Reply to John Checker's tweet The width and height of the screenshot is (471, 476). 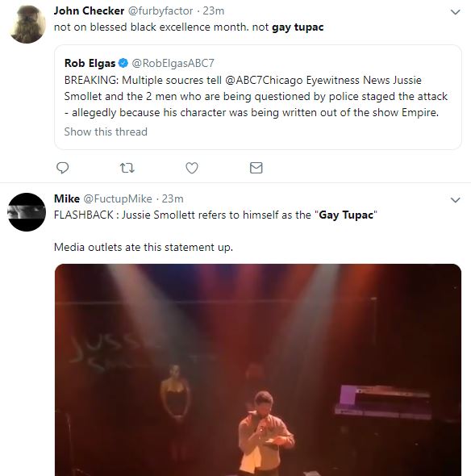pos(63,168)
